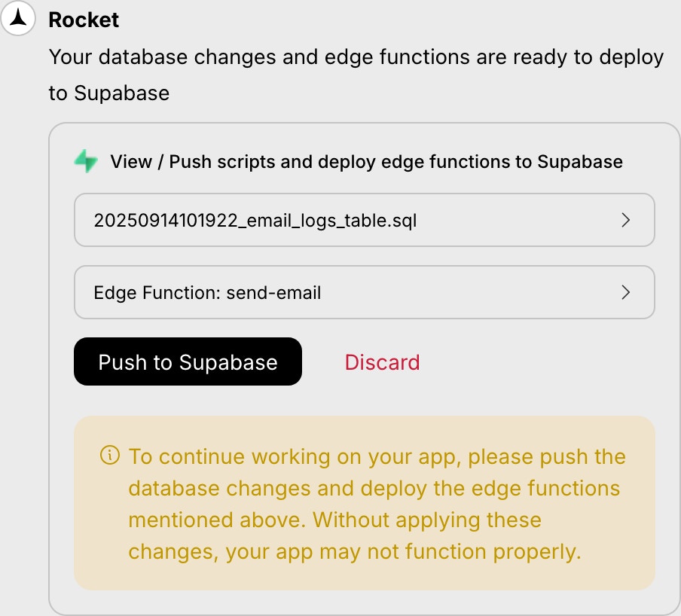Click the Rocket heading label
The image size is (681, 616).
tap(83, 20)
